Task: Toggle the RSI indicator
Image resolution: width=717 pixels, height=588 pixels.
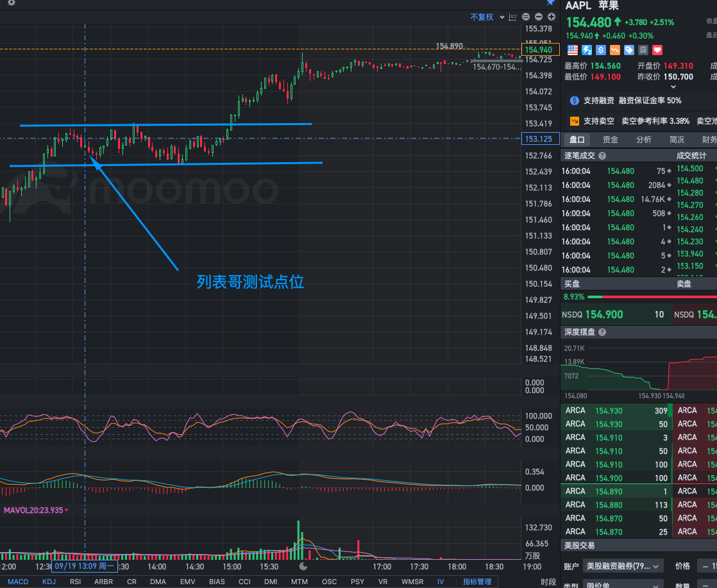Action: click(x=76, y=582)
